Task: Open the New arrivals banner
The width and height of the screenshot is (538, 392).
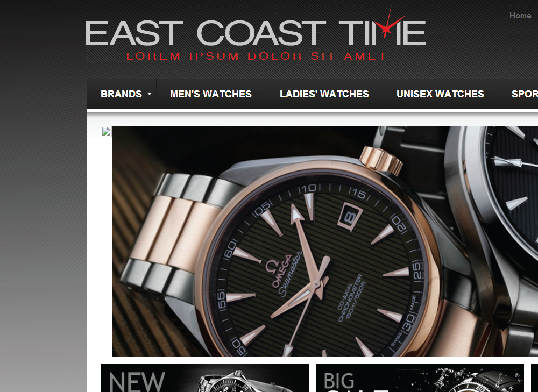Action: (x=204, y=377)
